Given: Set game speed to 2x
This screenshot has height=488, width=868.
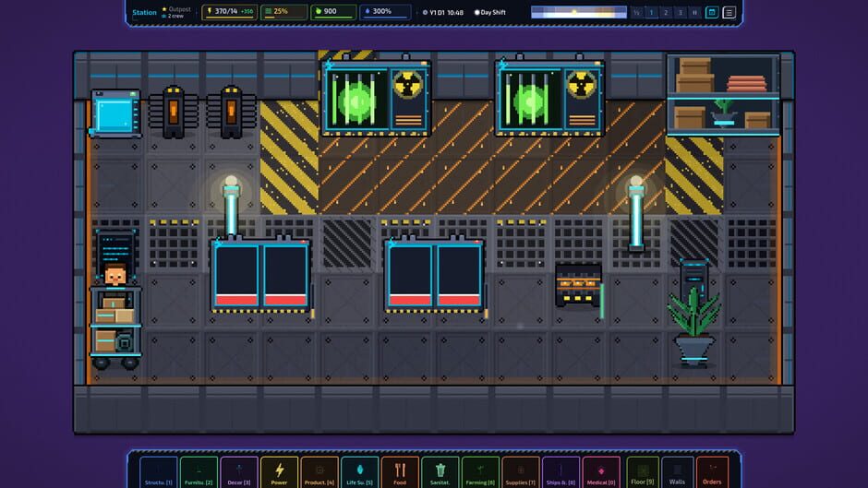Looking at the screenshot, I should click(x=666, y=12).
